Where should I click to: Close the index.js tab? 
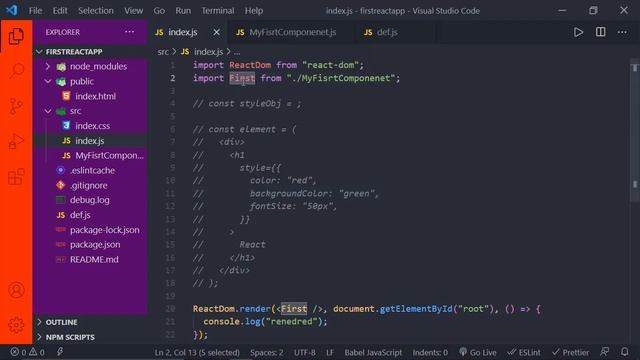coord(216,32)
